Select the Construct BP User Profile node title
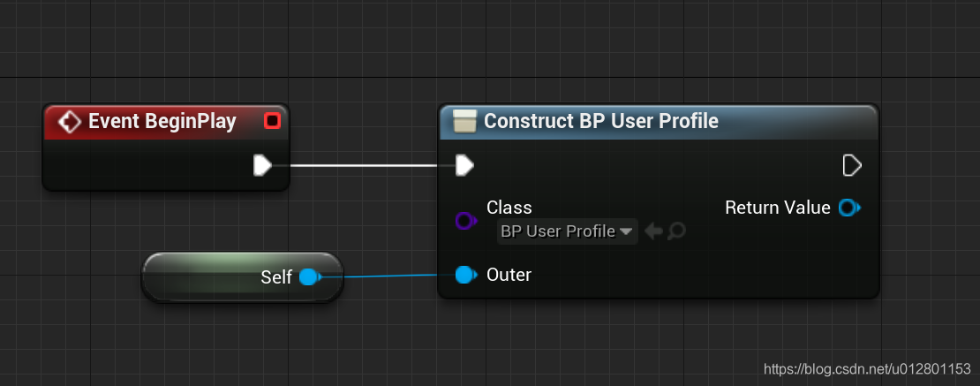 click(x=601, y=121)
